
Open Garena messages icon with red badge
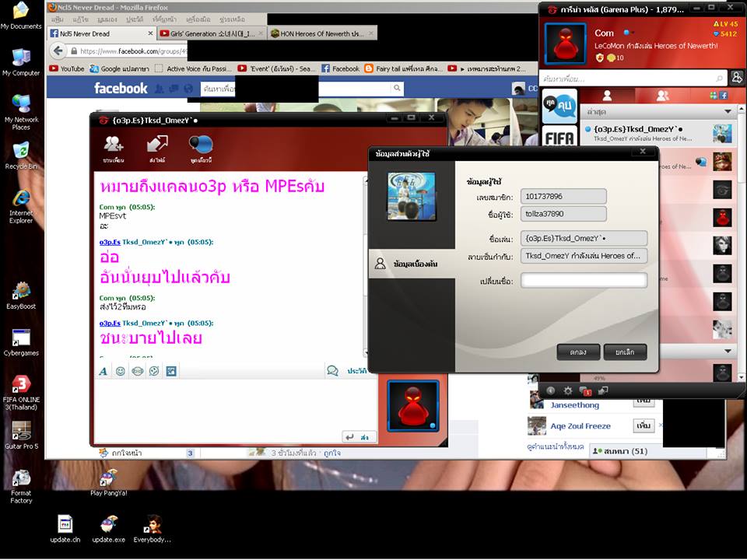coord(585,391)
